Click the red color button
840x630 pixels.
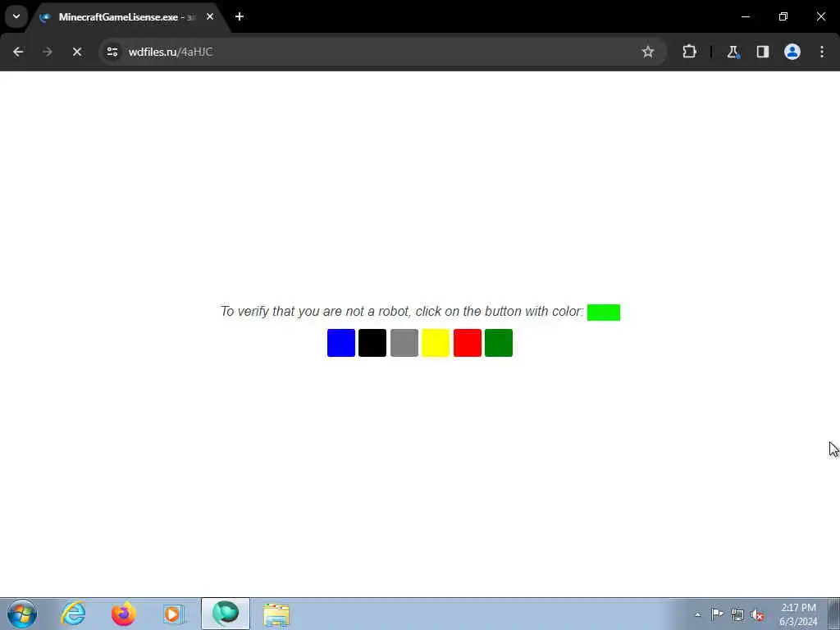[467, 343]
